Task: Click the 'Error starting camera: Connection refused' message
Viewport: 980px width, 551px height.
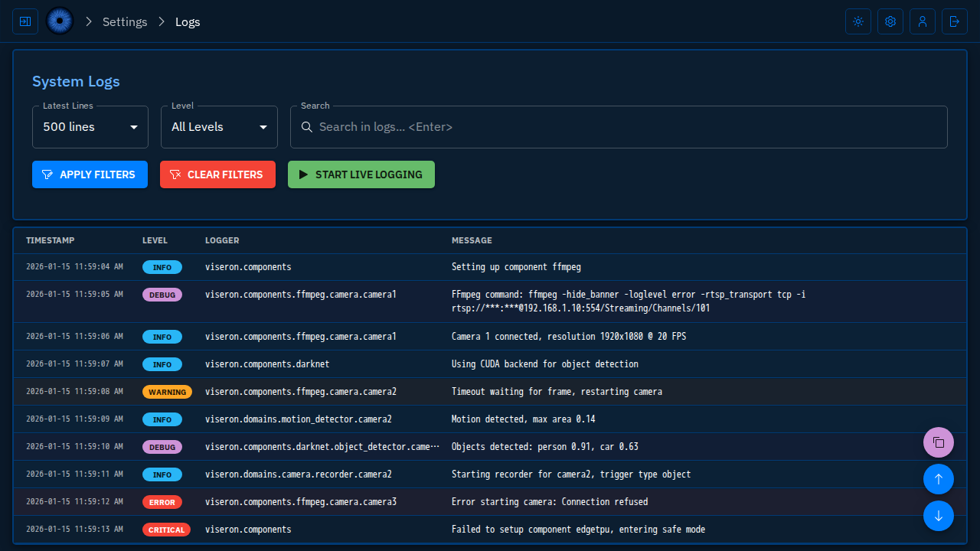Action: pos(550,502)
